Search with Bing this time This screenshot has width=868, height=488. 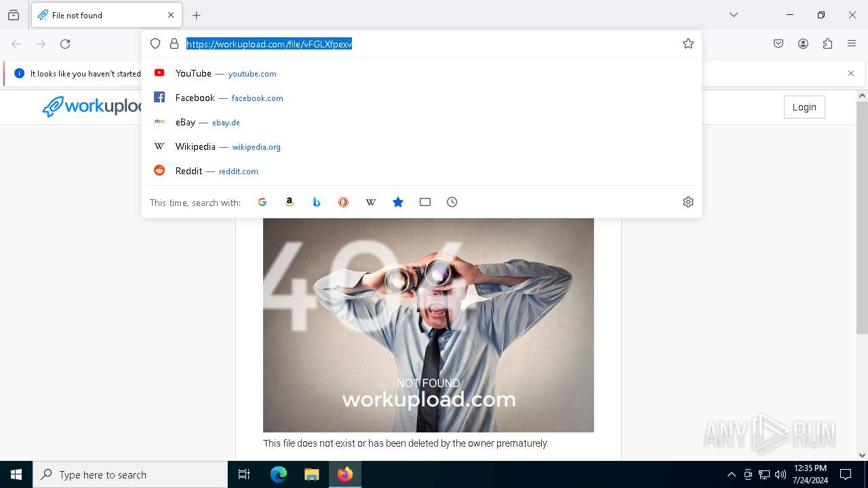pyautogui.click(x=317, y=202)
